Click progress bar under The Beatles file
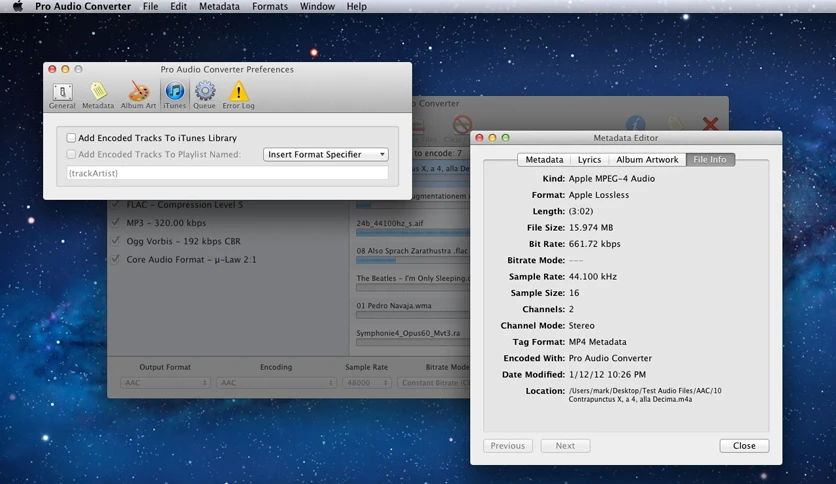 tap(413, 288)
